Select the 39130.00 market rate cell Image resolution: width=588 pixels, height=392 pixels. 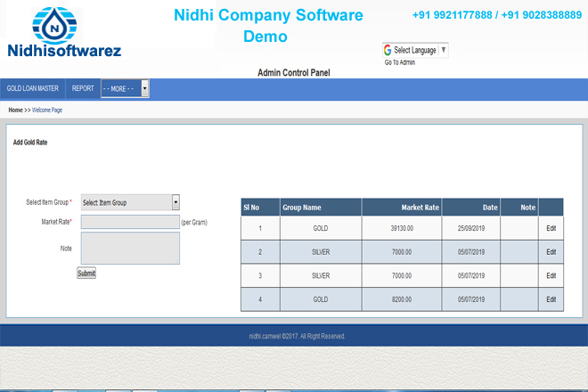tap(402, 228)
